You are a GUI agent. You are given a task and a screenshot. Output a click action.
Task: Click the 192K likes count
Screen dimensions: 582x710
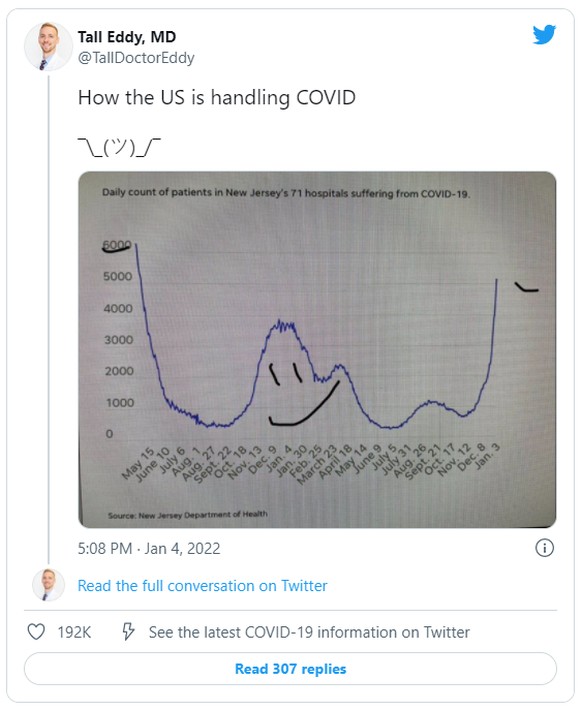click(74, 632)
